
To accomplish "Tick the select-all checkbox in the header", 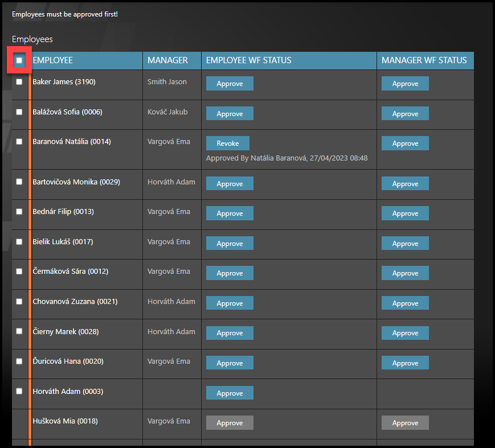I will (19, 60).
